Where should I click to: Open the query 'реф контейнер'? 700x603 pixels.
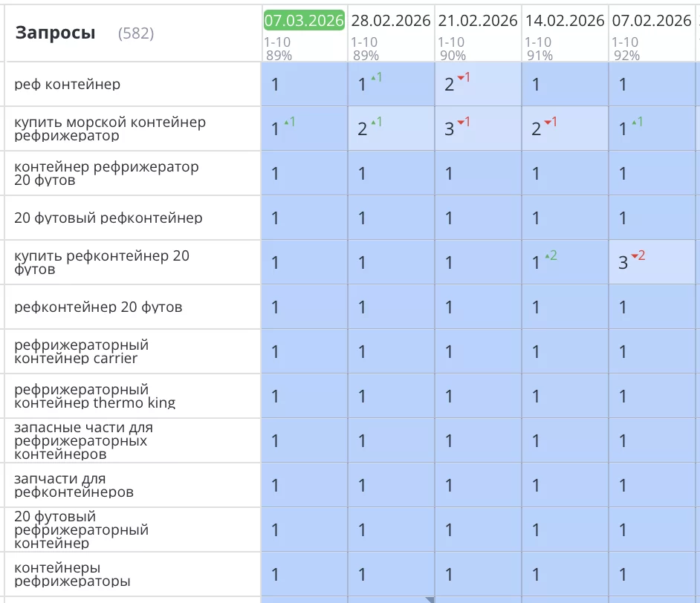pyautogui.click(x=68, y=85)
